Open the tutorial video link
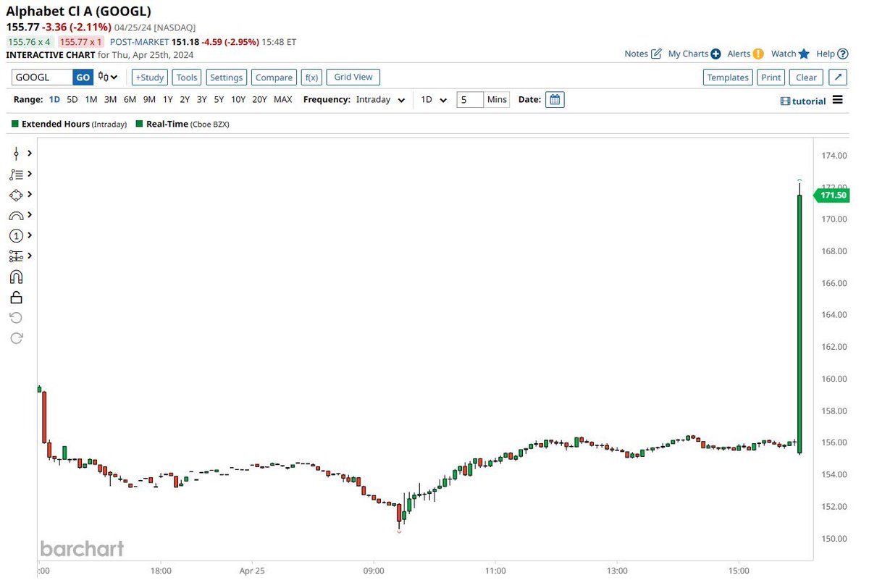This screenshot has width=869, height=588. coord(802,101)
